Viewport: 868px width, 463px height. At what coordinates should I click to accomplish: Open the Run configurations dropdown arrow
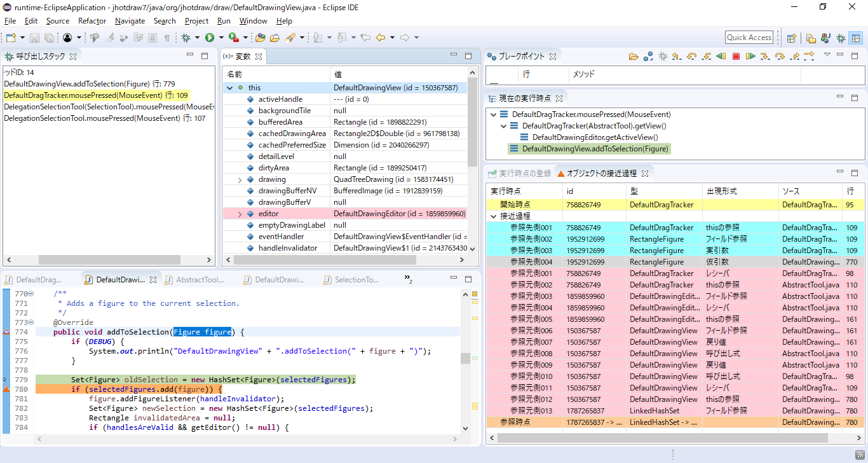221,38
